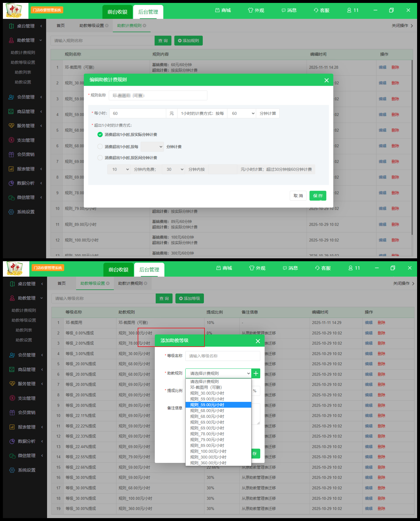Click green plus button beside 助教规则 dropdown
Viewport: 420px width, 521px height.
pyautogui.click(x=256, y=373)
